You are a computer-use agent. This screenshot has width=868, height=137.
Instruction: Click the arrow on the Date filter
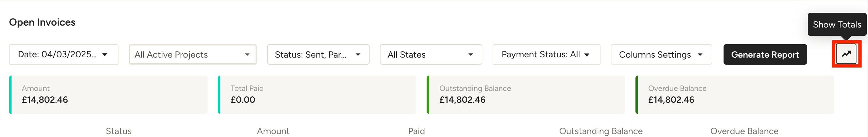point(105,54)
